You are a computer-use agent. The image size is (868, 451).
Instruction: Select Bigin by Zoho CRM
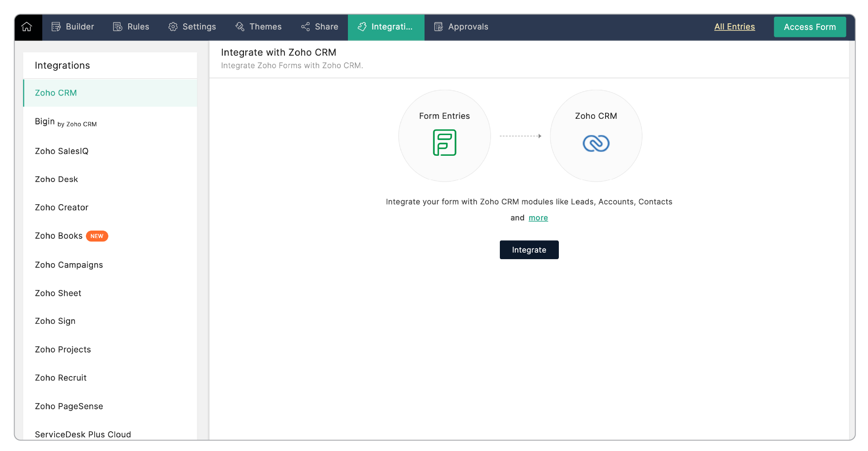point(110,122)
